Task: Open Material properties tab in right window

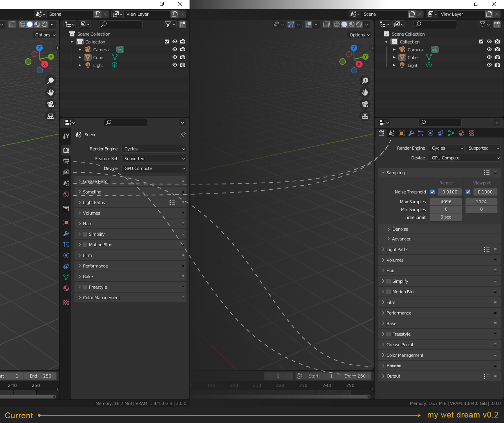Action: [x=461, y=133]
